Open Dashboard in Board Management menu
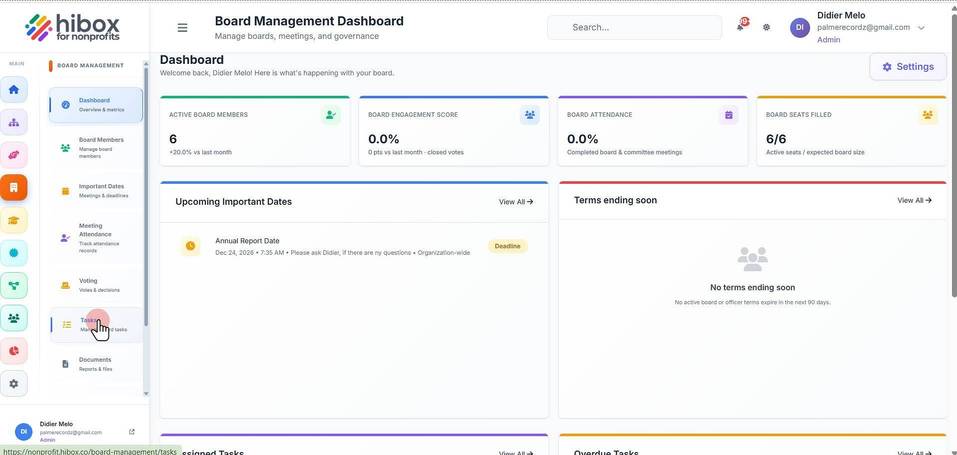Viewport: 957px width, 455px height. [96, 104]
